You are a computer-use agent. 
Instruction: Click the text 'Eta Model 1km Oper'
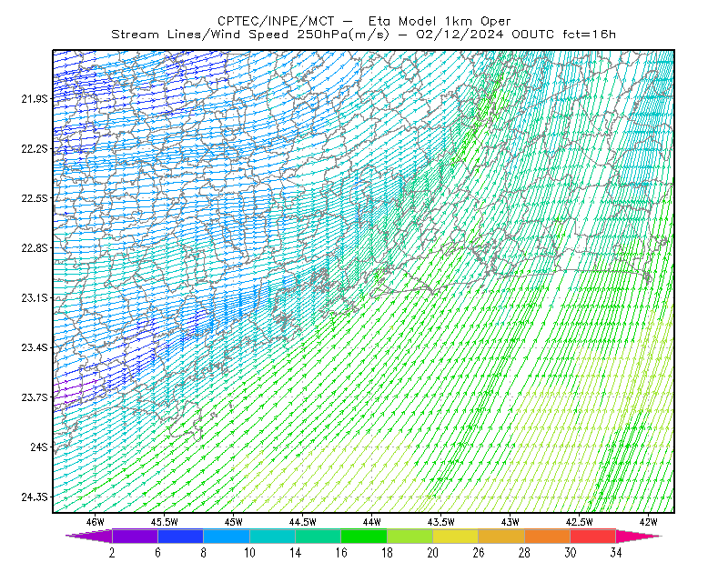(x=440, y=21)
